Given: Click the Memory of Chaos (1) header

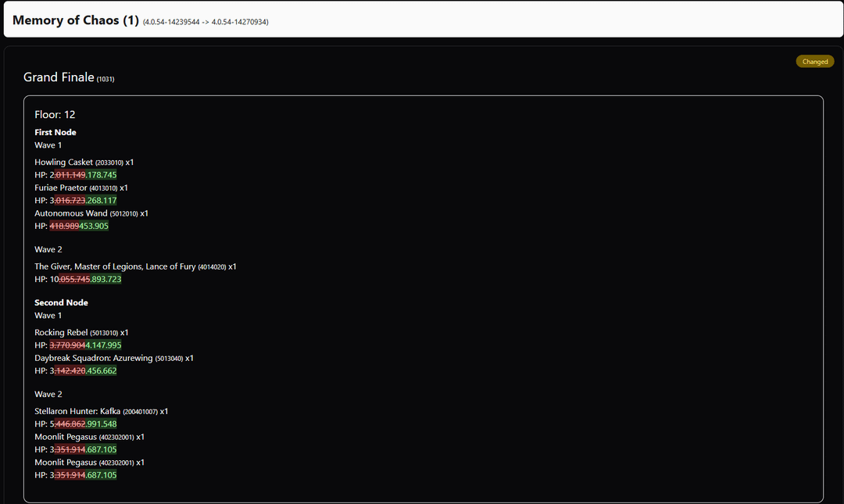Looking at the screenshot, I should tap(75, 20).
